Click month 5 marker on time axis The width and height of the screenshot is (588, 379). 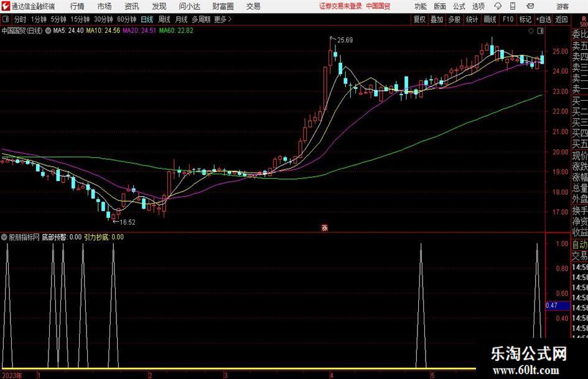pyautogui.click(x=432, y=375)
